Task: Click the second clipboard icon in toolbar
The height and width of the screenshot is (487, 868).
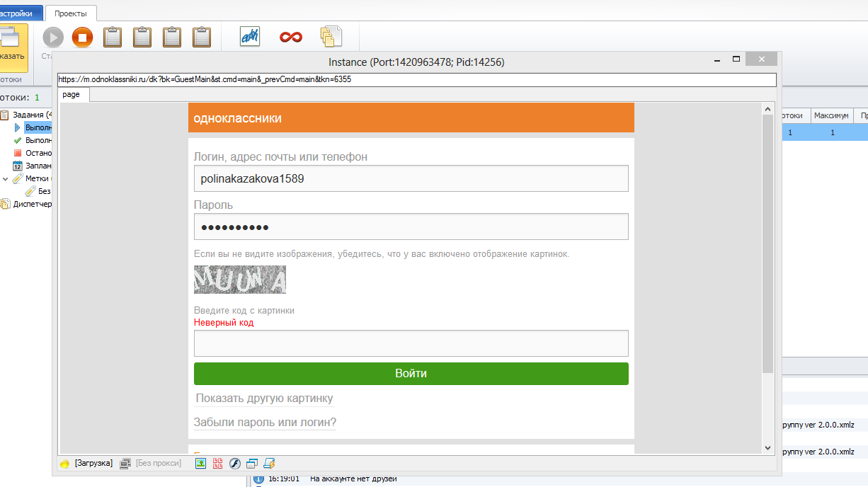Action: (142, 37)
